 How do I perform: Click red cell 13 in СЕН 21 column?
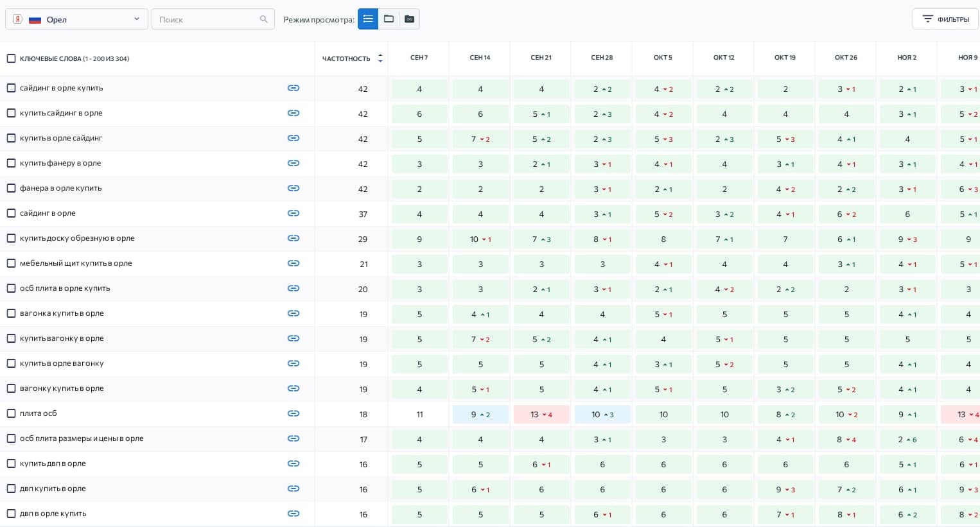pos(541,414)
